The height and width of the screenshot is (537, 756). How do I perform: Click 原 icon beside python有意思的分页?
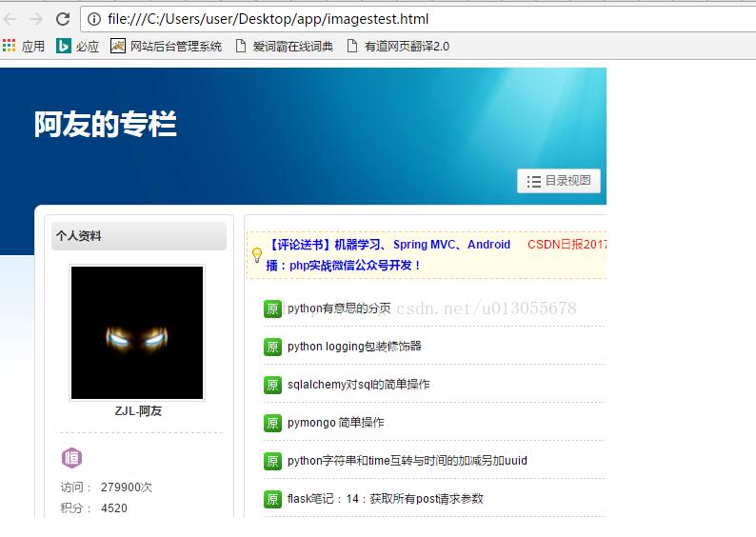click(x=272, y=308)
